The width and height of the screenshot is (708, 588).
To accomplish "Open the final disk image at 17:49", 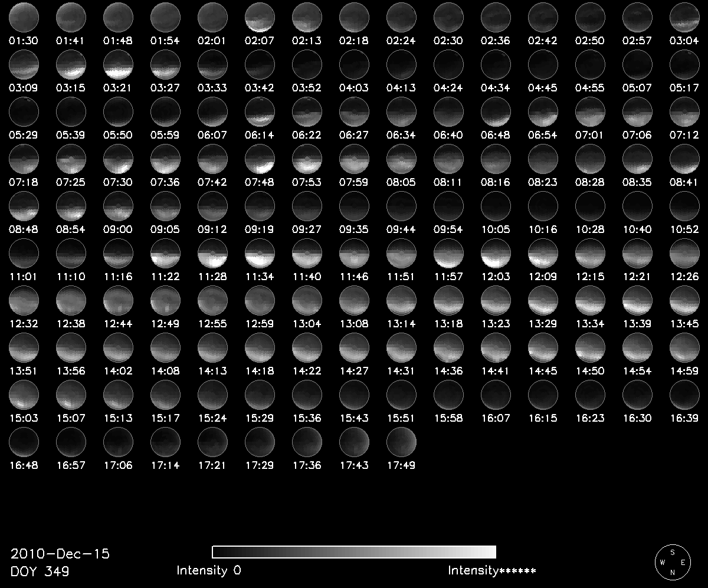I will pos(401,442).
